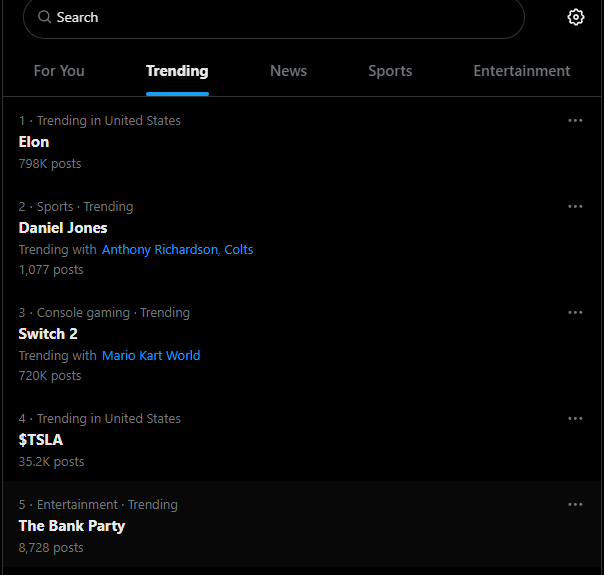The image size is (604, 575).
Task: Click the 798K posts count
Action: [x=50, y=164]
